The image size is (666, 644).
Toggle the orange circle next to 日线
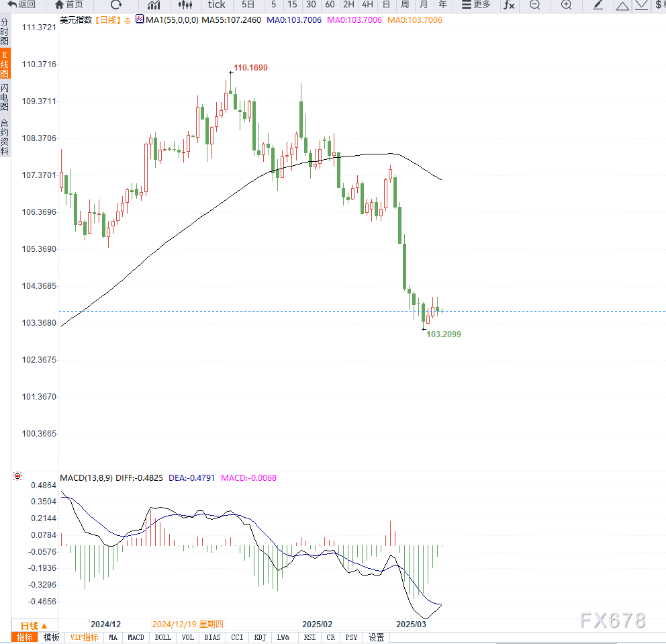(x=128, y=21)
